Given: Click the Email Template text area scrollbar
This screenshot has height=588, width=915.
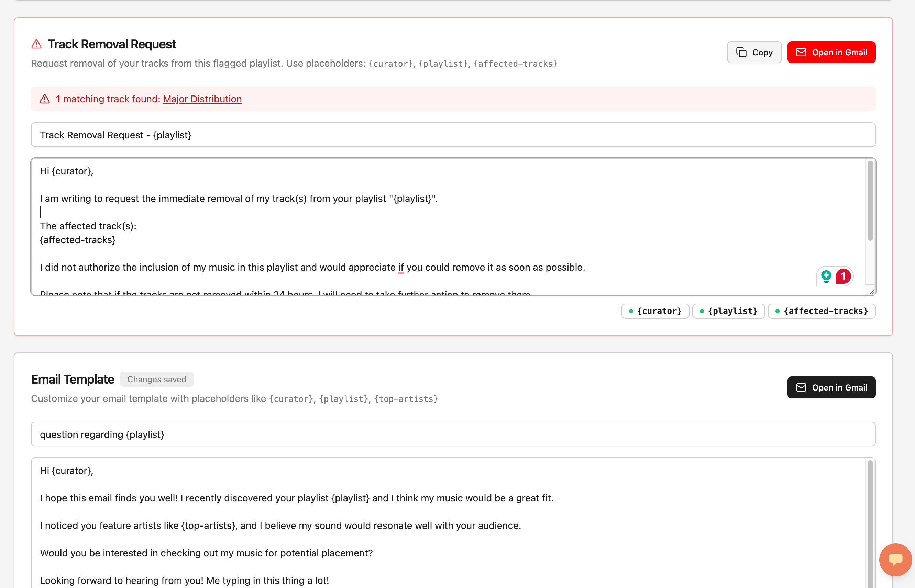Looking at the screenshot, I should click(x=870, y=523).
